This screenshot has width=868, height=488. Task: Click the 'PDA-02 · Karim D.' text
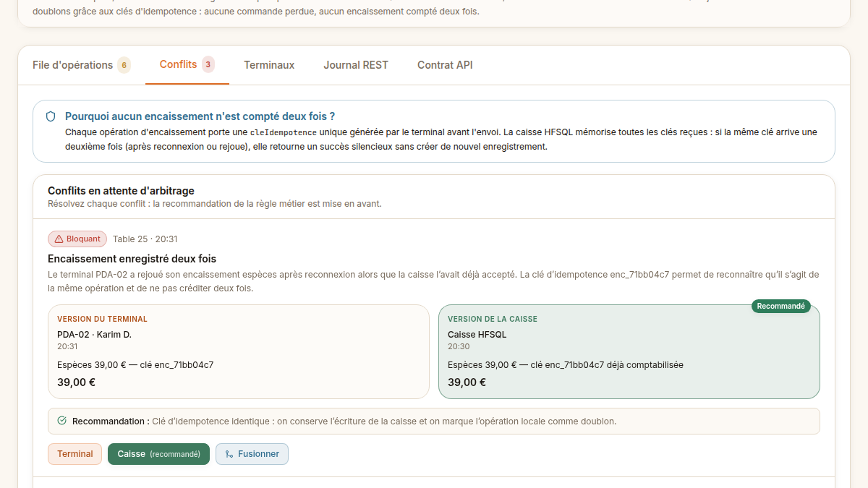click(x=94, y=335)
